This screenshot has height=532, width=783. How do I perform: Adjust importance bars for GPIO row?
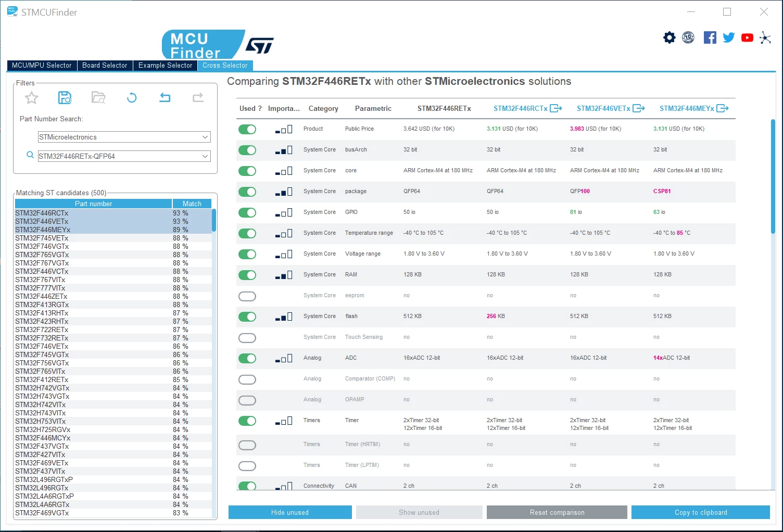284,212
